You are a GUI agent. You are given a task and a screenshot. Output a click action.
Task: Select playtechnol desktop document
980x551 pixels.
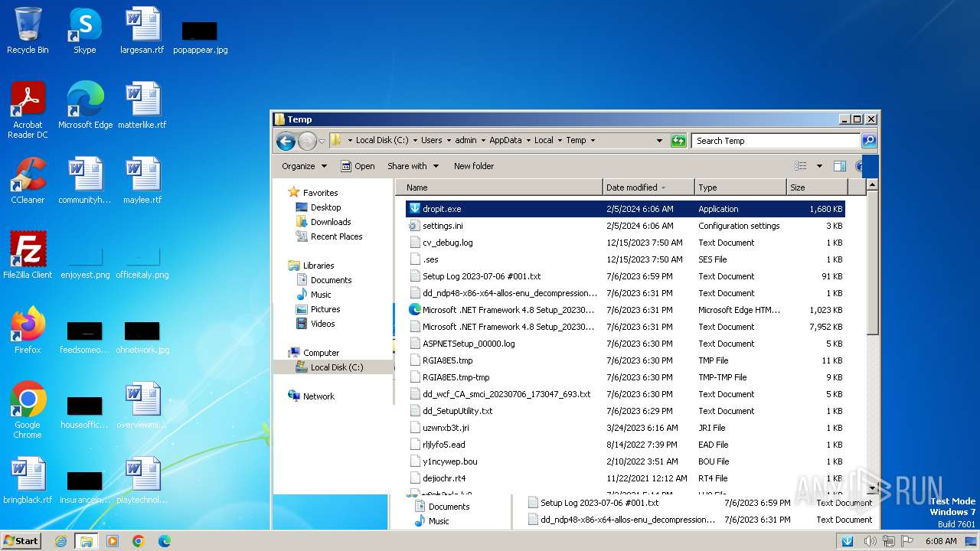tap(142, 481)
